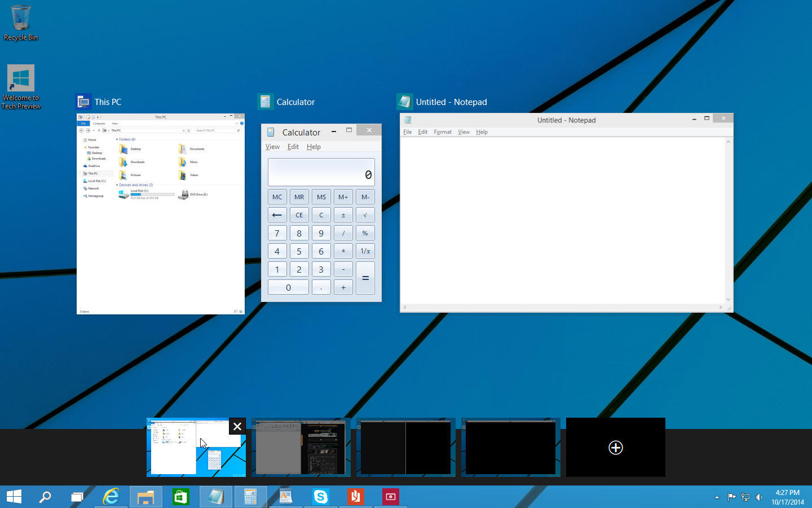Switch to the second virtual desktop thumbnail
The height and width of the screenshot is (508, 812).
pos(301,447)
